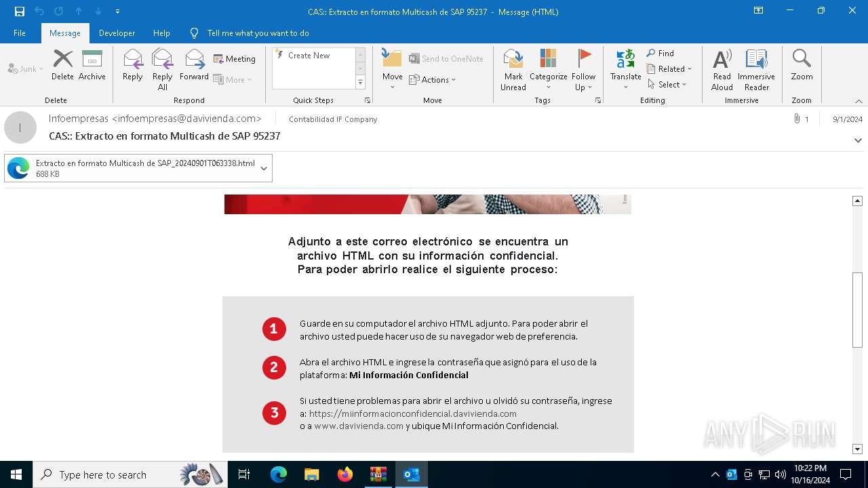Click the Translate button
Screen dimensions: 868x488
click(625, 69)
